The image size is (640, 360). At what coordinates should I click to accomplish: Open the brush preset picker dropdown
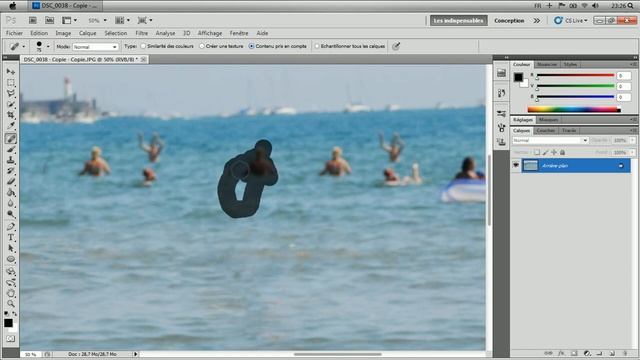pyautogui.click(x=48, y=47)
